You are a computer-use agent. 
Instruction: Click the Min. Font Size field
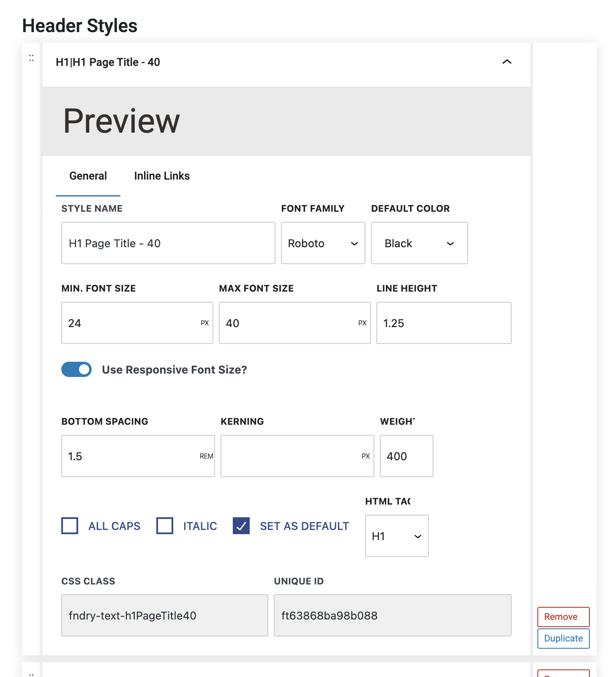click(x=131, y=323)
